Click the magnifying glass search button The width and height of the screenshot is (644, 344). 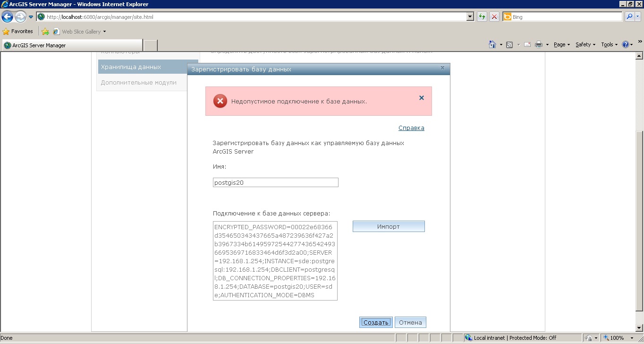tap(629, 17)
